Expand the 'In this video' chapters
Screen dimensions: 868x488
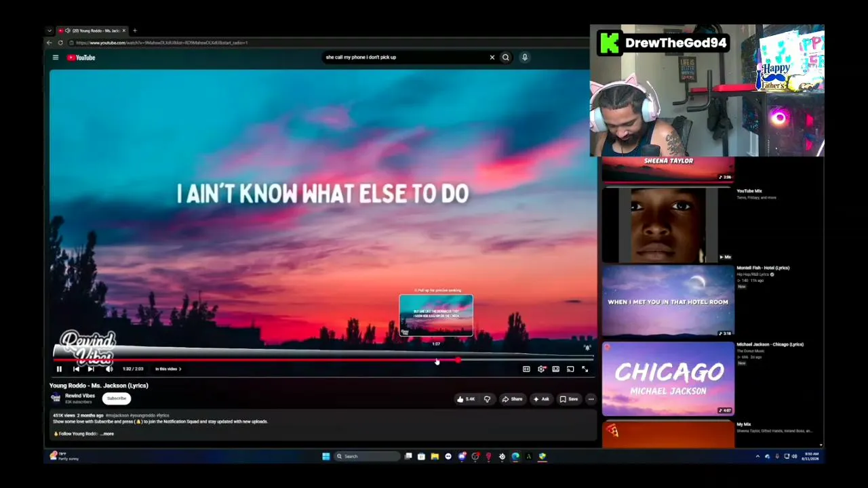(168, 369)
